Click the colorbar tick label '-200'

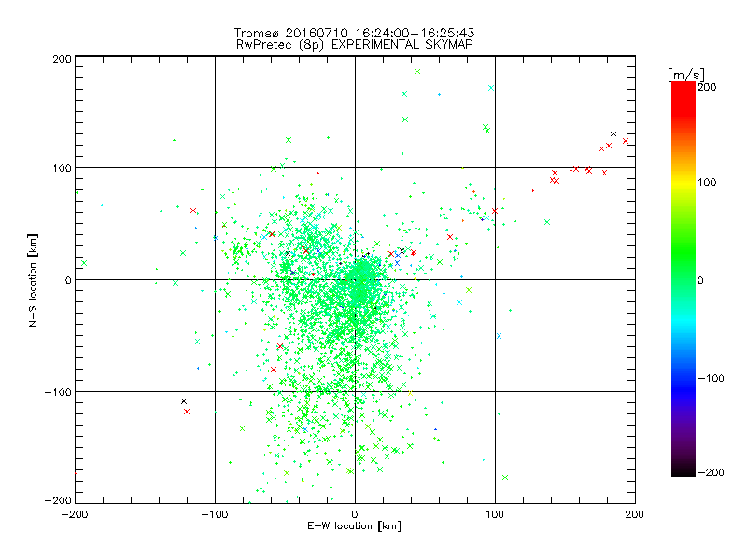point(712,472)
